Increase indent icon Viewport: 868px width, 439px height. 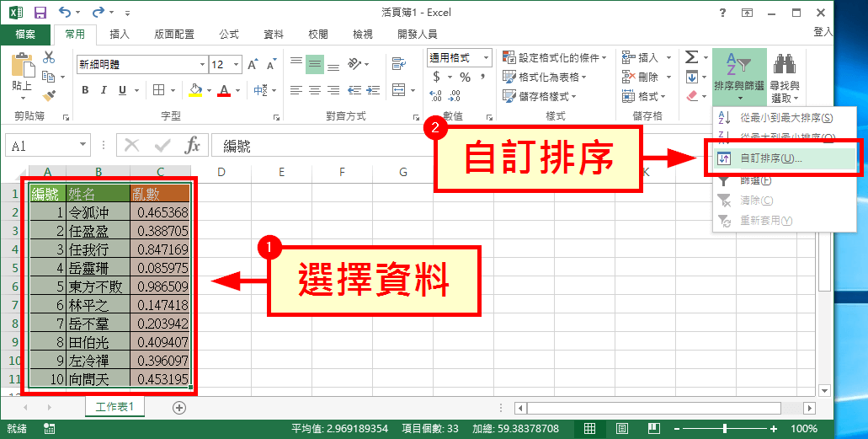pos(373,90)
